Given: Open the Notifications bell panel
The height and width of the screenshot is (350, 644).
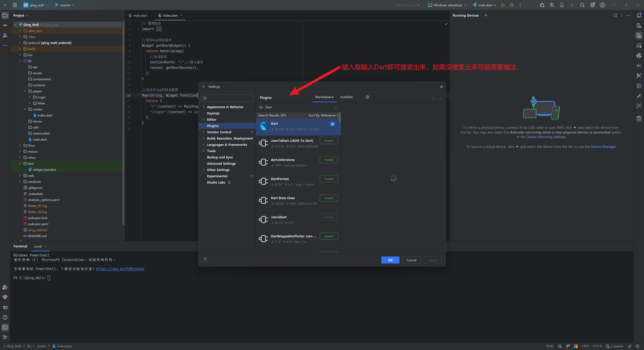Looking at the screenshot, I should [639, 15].
